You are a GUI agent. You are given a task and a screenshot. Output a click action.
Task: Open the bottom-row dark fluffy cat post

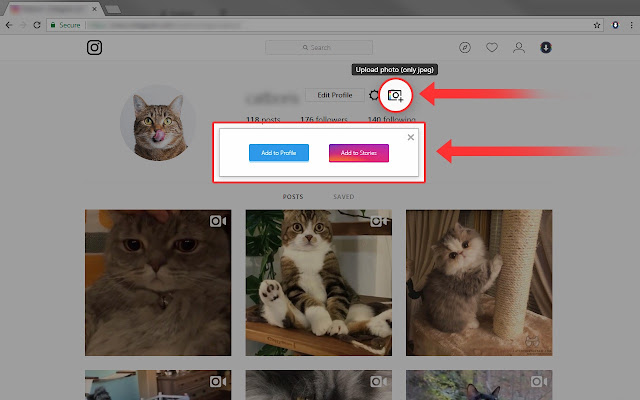(319, 385)
